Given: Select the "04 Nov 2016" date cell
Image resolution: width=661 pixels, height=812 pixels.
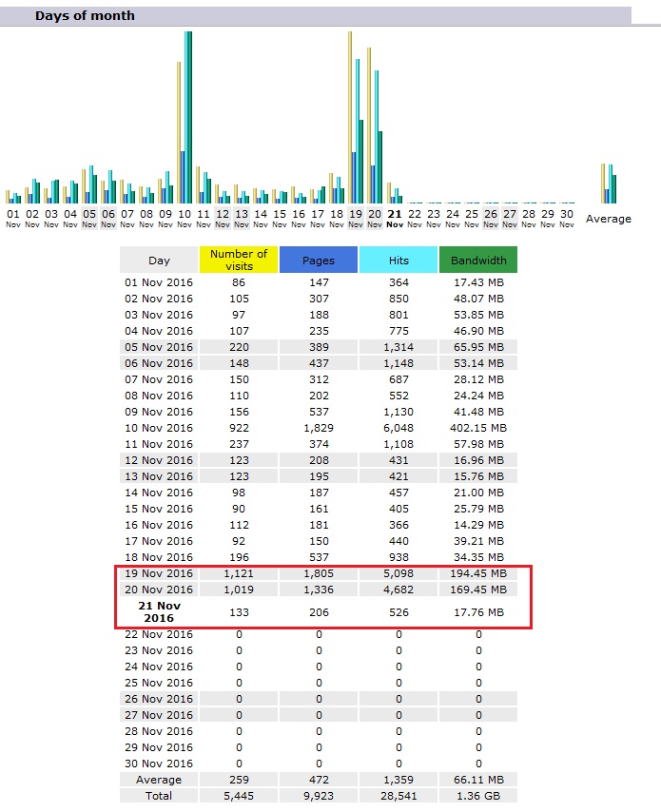Looking at the screenshot, I should tap(159, 330).
